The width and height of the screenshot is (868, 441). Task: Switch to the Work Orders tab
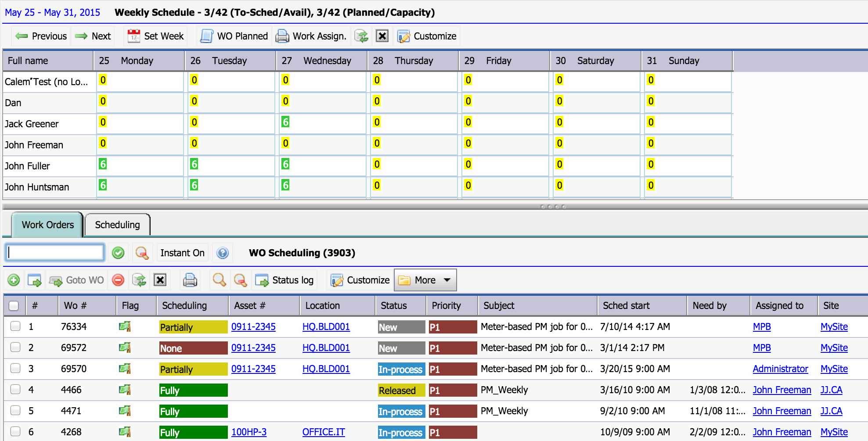point(47,225)
